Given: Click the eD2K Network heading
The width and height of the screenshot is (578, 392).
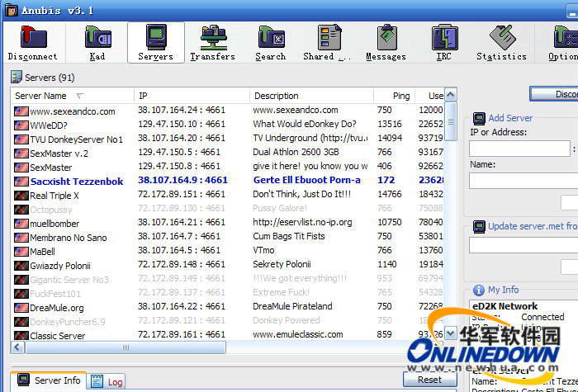Looking at the screenshot, I should click(505, 306).
